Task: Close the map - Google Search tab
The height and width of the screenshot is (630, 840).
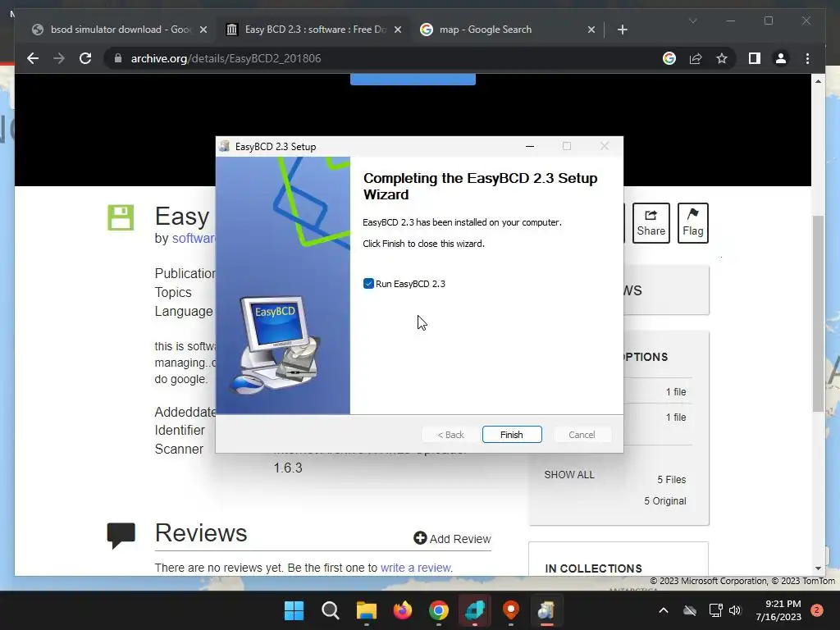Action: click(591, 30)
